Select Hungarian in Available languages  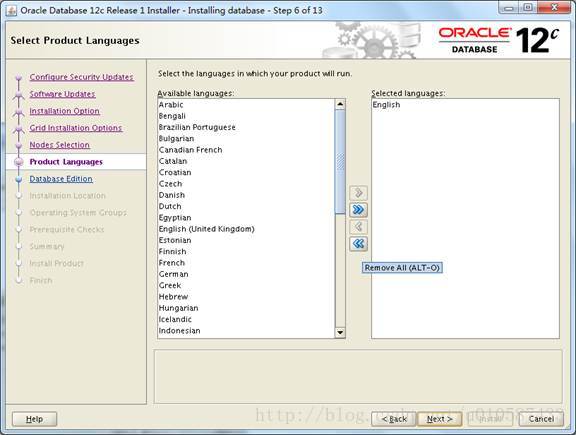(246, 308)
